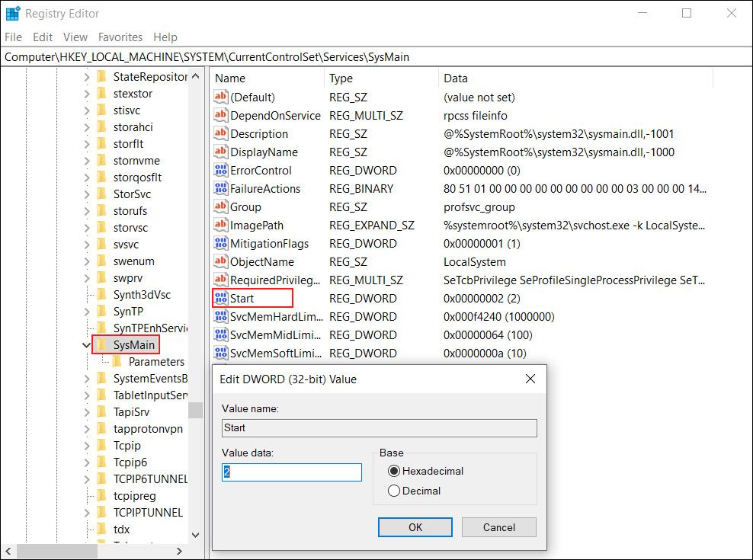This screenshot has height=560, width=753.
Task: Expand the Tcpip key in tree
Action: click(x=86, y=446)
